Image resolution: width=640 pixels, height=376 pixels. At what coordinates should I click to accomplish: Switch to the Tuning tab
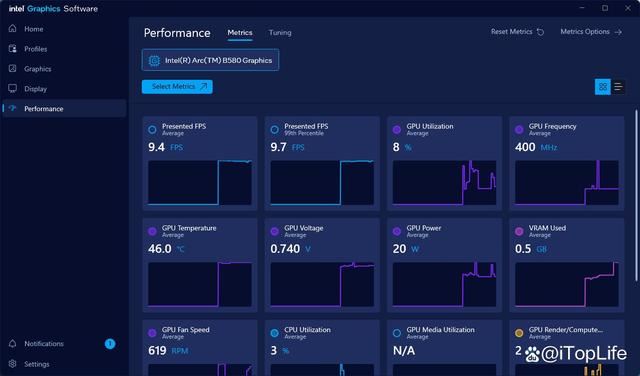280,33
